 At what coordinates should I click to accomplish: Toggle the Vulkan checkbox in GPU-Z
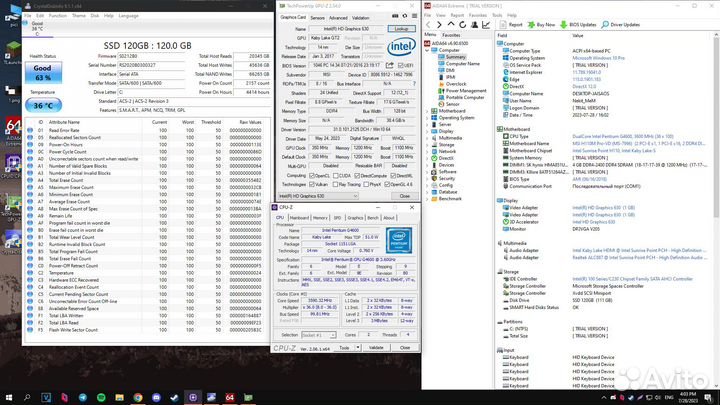coord(312,185)
